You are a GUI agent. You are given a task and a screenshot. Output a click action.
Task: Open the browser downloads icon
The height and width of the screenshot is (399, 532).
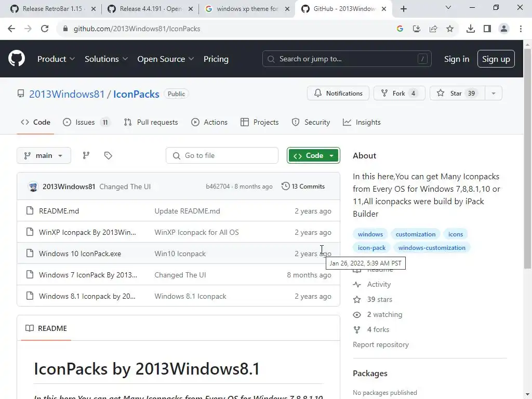471,29
